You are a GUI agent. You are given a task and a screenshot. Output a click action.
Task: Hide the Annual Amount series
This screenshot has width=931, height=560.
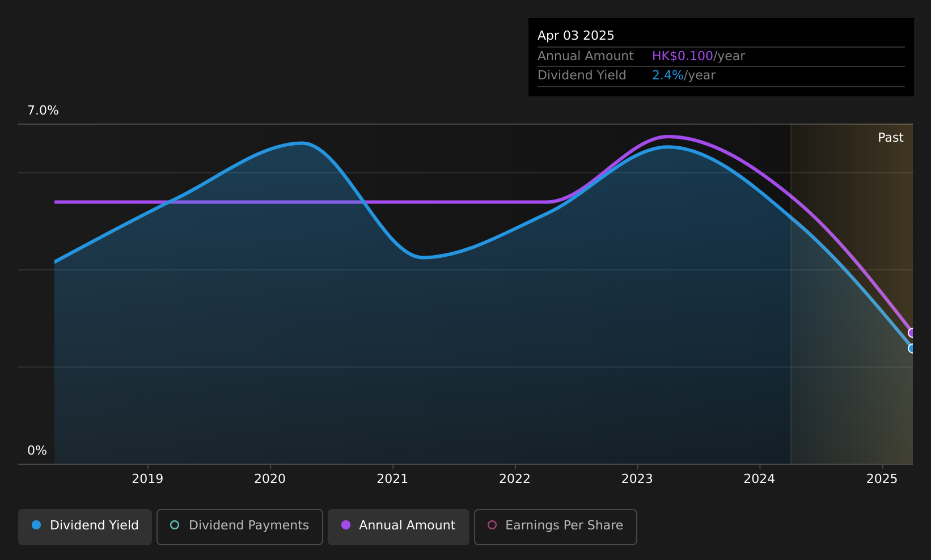tap(398, 527)
